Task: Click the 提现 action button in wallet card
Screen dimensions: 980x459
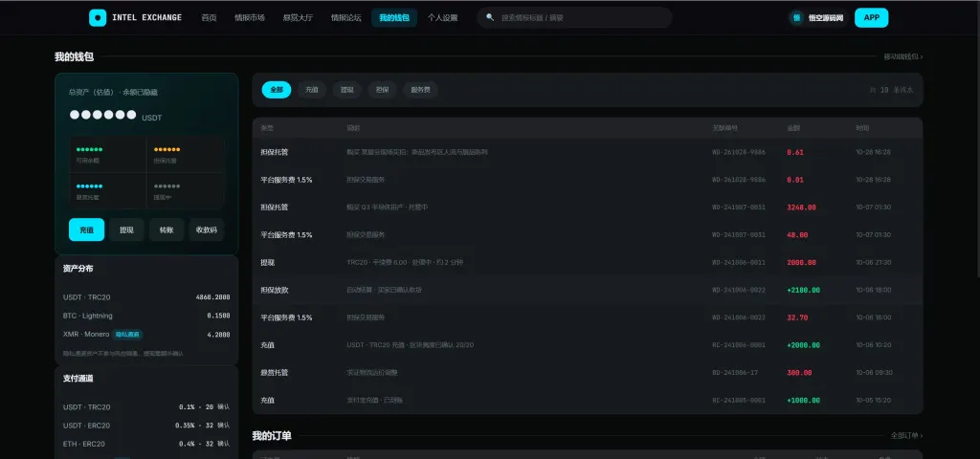Action: click(x=126, y=229)
